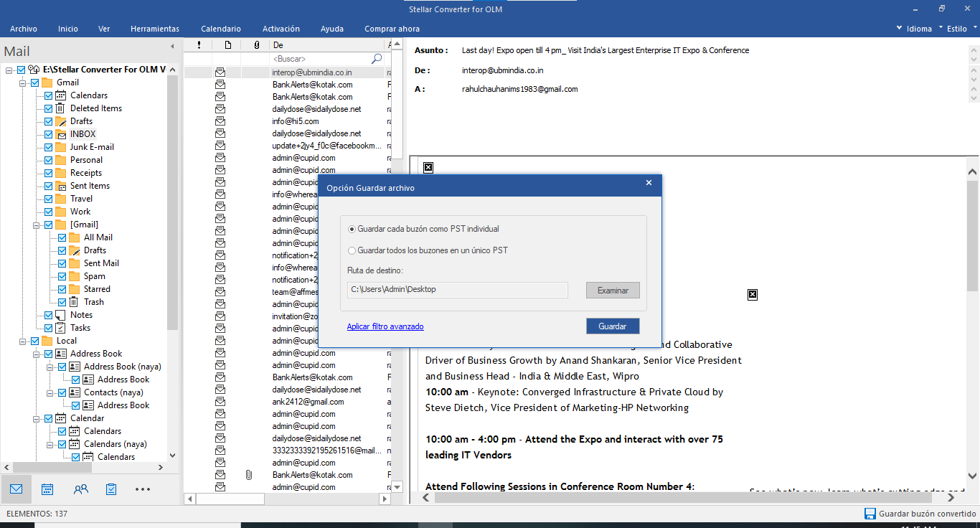Click the Ruta de destino path field
Image resolution: width=980 pixels, height=528 pixels.
pyautogui.click(x=457, y=290)
